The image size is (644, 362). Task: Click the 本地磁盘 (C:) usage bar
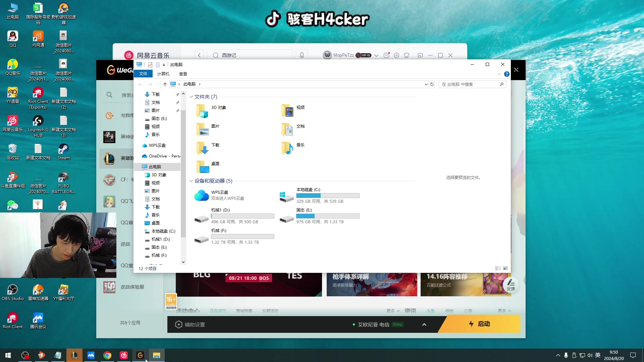328,195
